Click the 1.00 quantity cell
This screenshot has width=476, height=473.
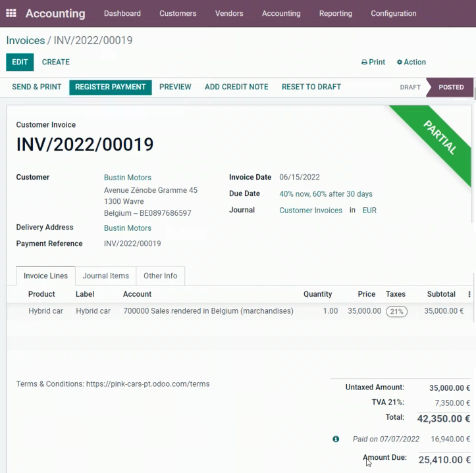tap(331, 311)
